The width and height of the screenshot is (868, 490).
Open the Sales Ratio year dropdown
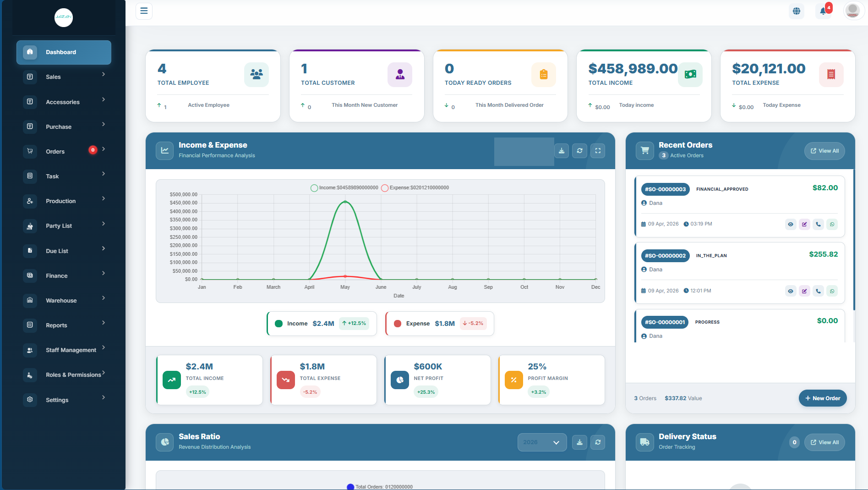542,442
